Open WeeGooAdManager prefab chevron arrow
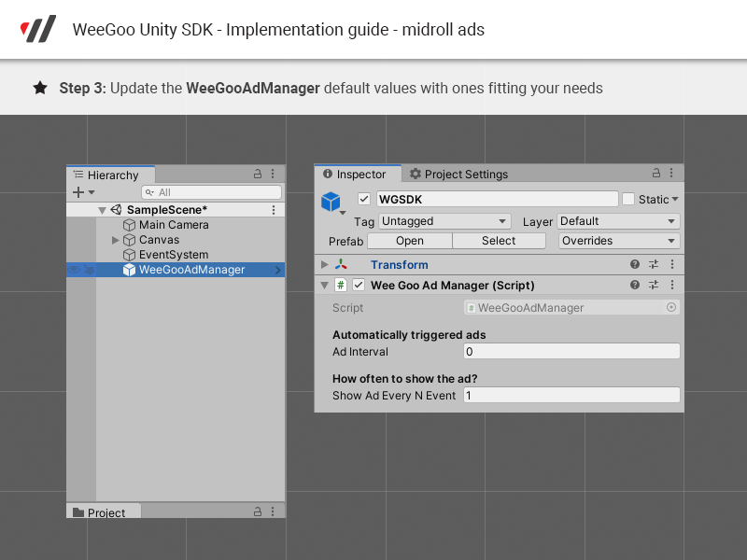Screen dimensions: 747x560 click(x=277, y=270)
